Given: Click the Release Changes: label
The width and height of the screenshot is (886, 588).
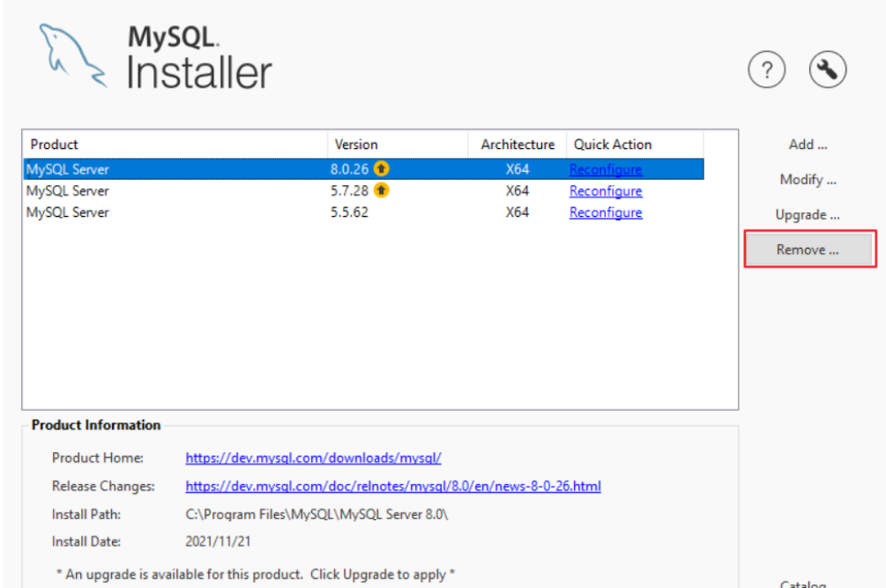Looking at the screenshot, I should (103, 487).
